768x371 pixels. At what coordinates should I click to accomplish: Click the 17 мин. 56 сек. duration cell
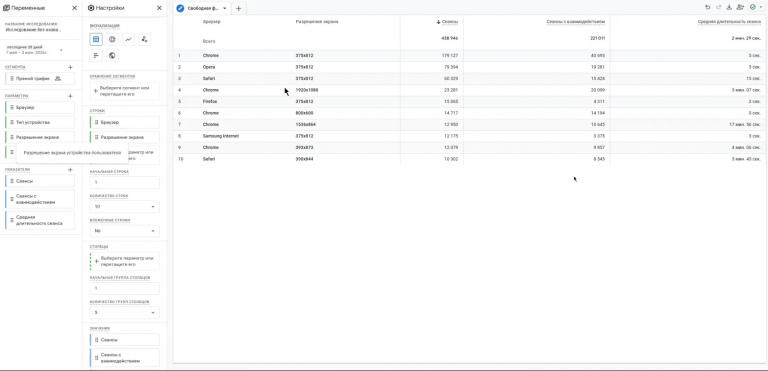(x=744, y=124)
